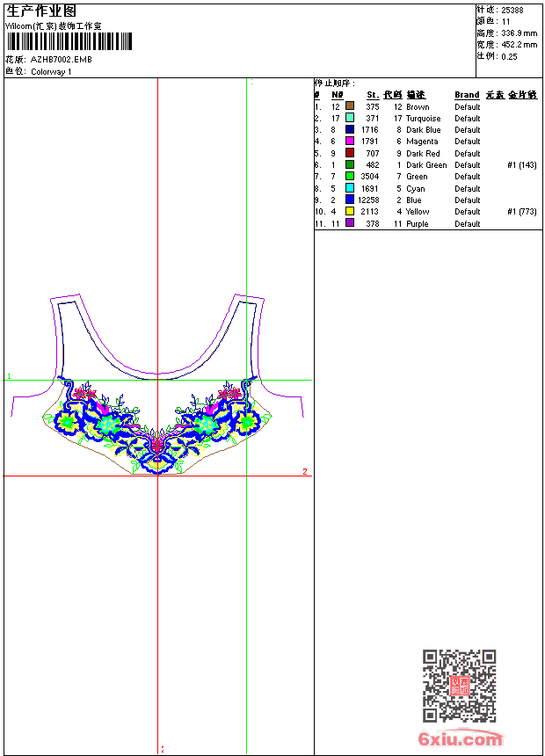Click the 'Dark Red' description text
The width and height of the screenshot is (545, 756).
423,154
